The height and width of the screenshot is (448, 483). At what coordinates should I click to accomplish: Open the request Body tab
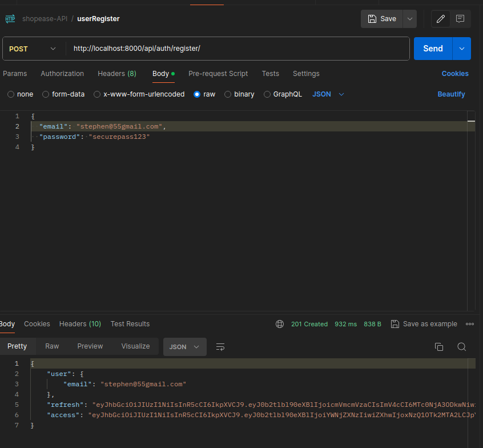(163, 74)
